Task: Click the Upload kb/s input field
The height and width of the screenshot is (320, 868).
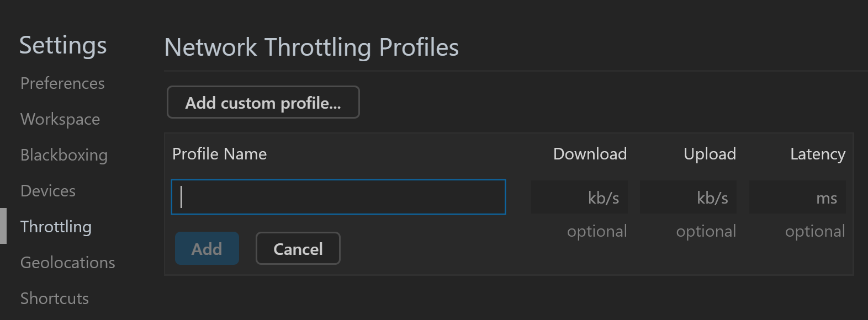Action: [688, 197]
